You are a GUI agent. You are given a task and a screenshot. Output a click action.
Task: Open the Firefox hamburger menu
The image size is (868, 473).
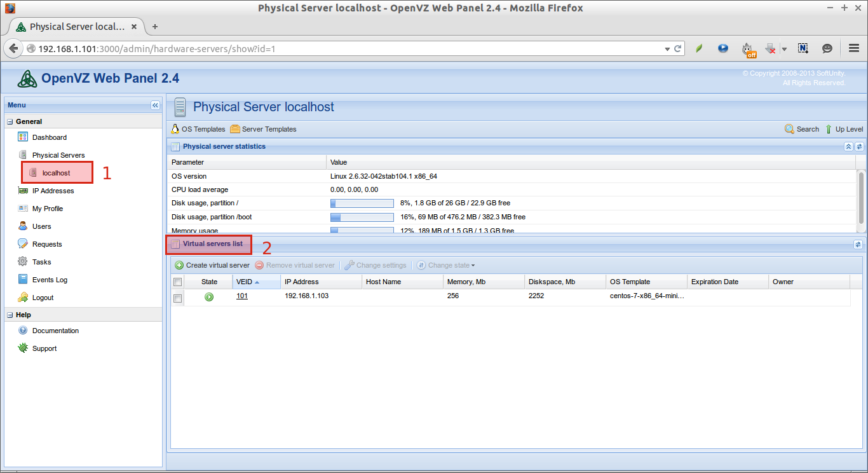coord(854,48)
